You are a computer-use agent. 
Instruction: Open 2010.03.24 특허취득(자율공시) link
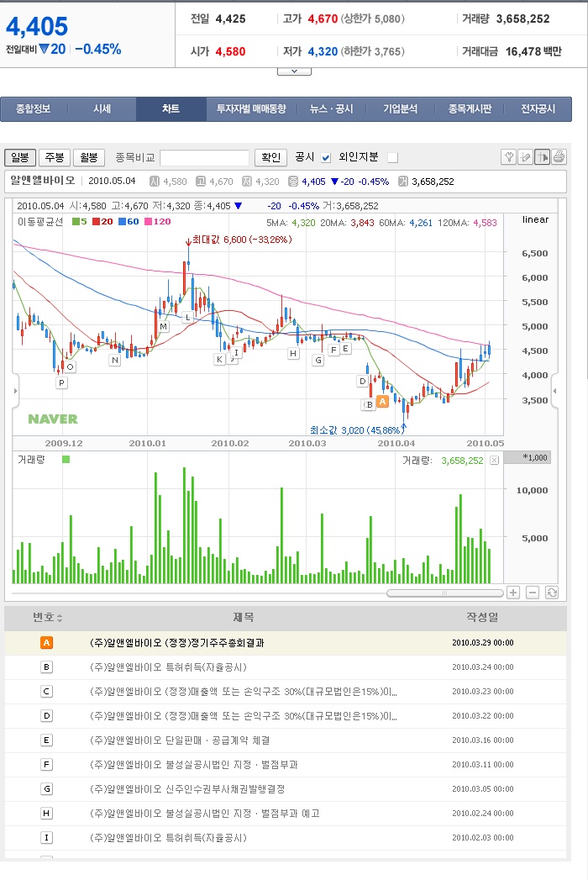[168, 667]
